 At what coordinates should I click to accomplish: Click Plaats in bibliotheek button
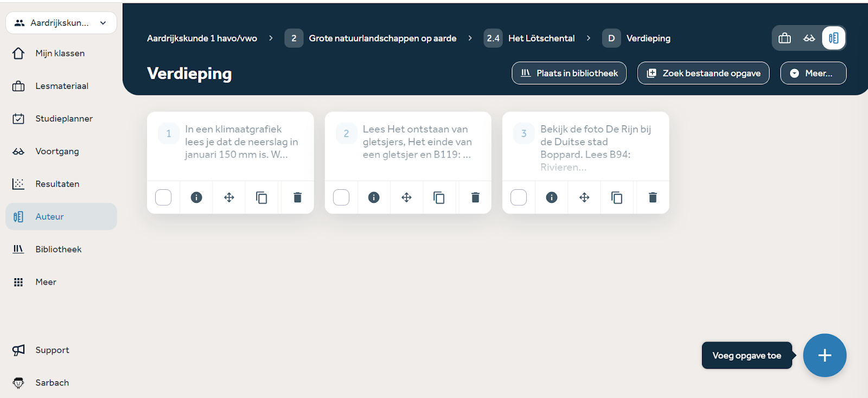click(x=569, y=73)
